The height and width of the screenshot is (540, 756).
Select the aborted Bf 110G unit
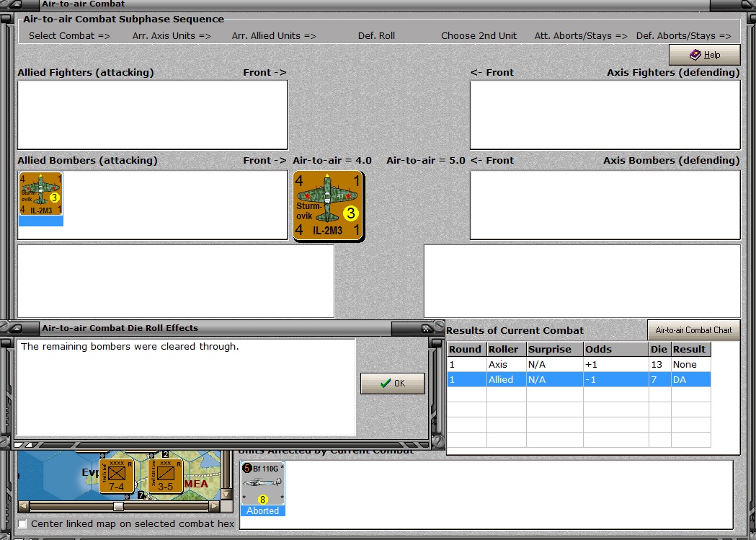pyautogui.click(x=263, y=488)
